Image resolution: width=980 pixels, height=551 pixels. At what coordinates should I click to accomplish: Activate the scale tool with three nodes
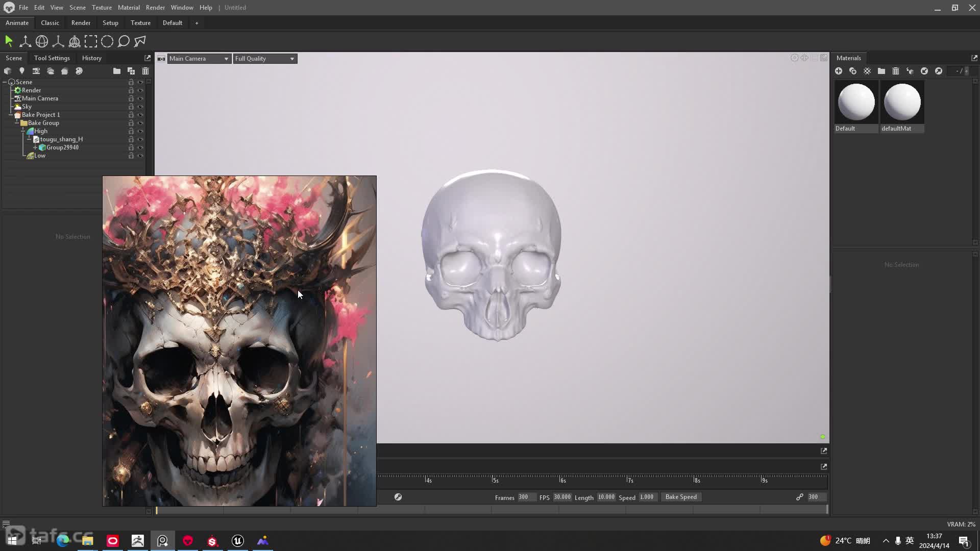58,41
